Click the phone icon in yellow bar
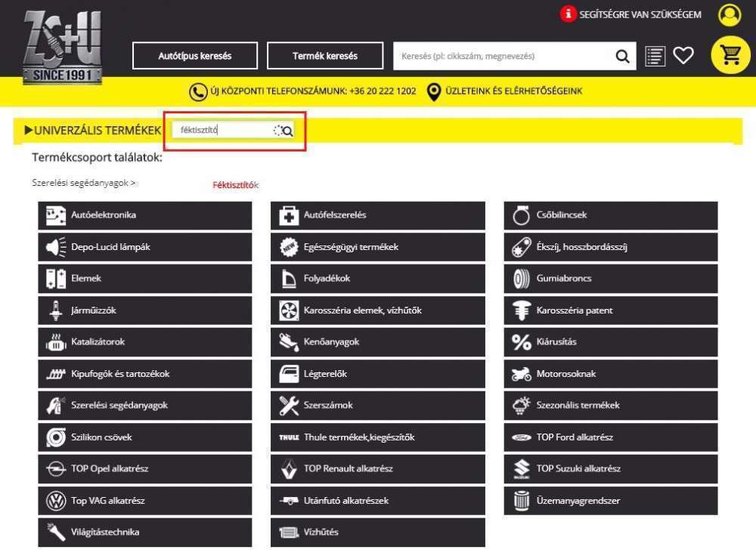The image size is (756, 559). 197,91
